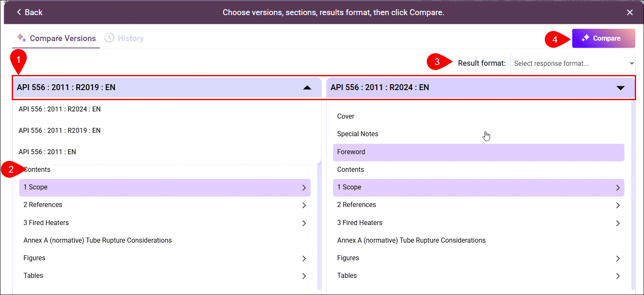Click the right panel vertical scrollbar

(x=633, y=195)
